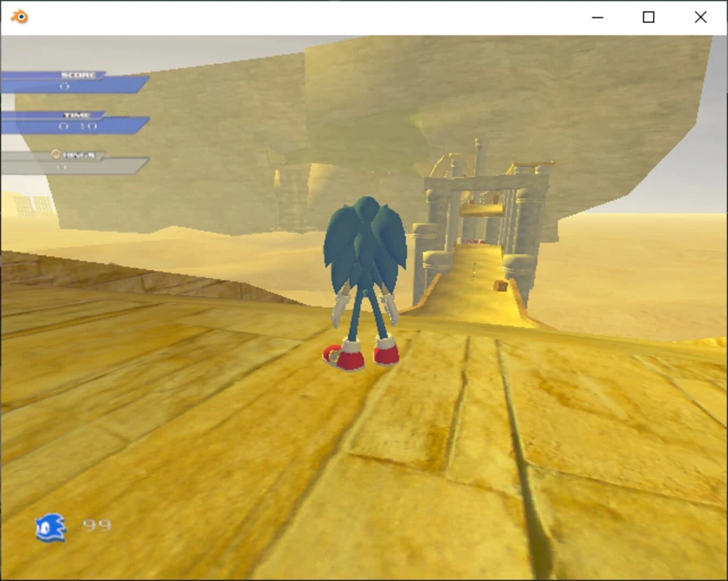This screenshot has width=728, height=581.
Task: Close the Blender game window
Action: (700, 17)
